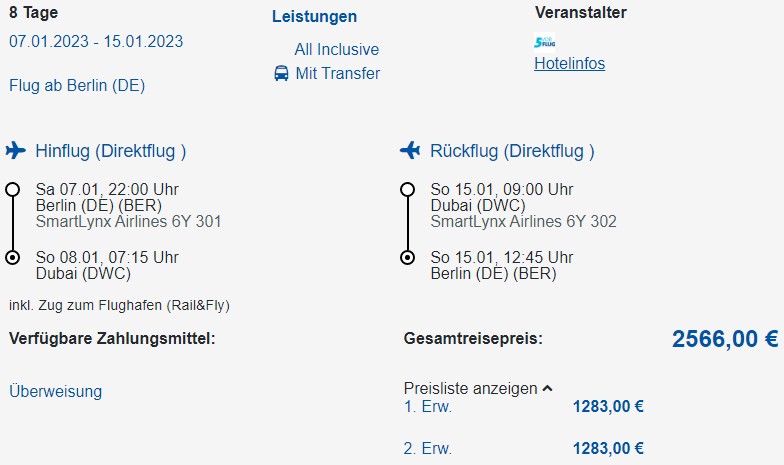Click Flug ab Berlin (DE) text
Image resolution: width=784 pixels, height=465 pixels.
pos(77,86)
